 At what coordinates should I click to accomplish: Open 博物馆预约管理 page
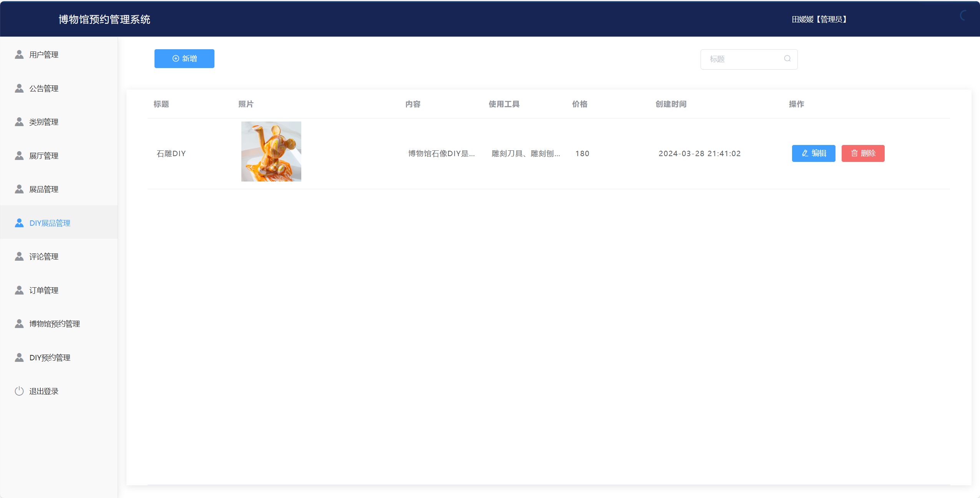coord(55,324)
